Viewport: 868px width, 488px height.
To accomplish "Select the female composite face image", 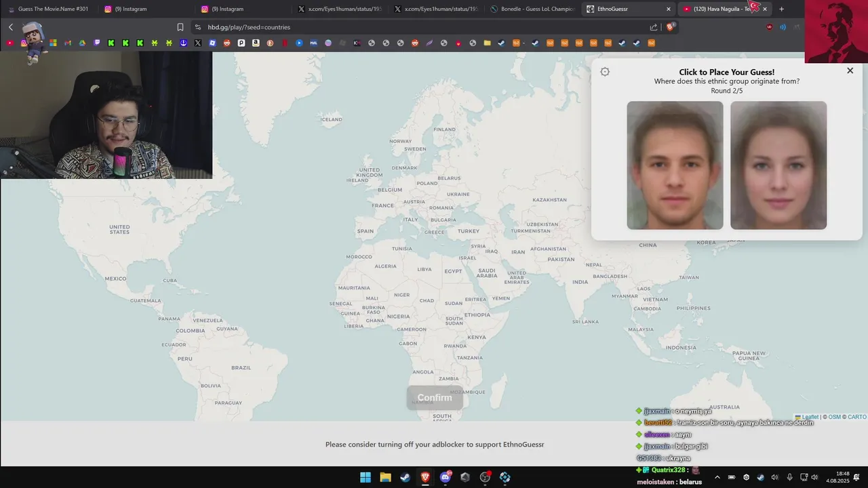I will point(778,165).
